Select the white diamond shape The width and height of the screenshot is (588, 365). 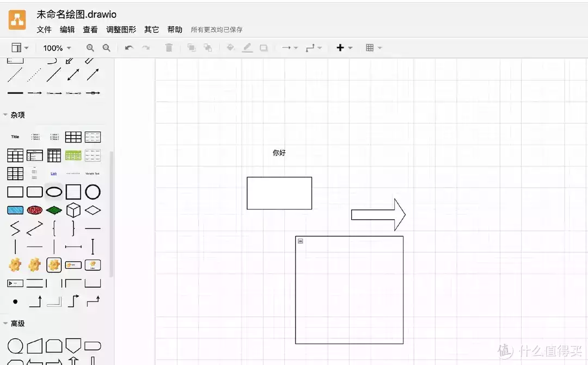pyautogui.click(x=93, y=210)
